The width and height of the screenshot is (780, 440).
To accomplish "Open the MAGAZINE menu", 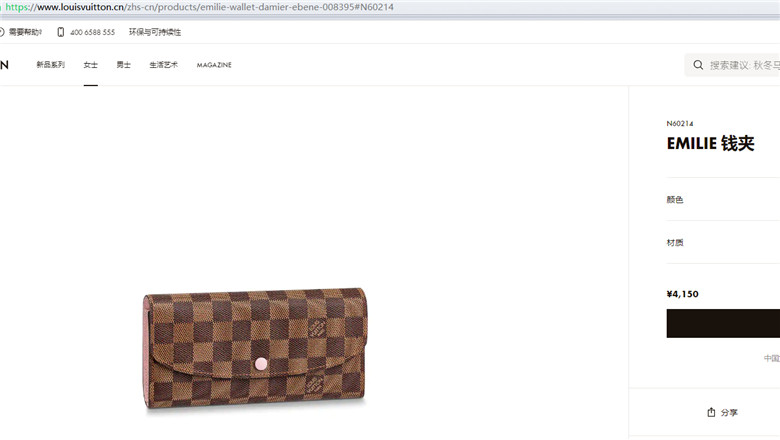I will (x=214, y=65).
